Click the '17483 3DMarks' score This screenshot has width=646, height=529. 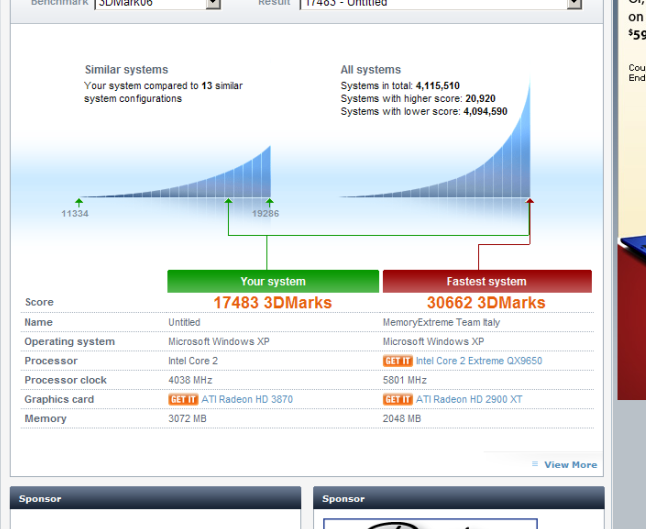click(272, 303)
